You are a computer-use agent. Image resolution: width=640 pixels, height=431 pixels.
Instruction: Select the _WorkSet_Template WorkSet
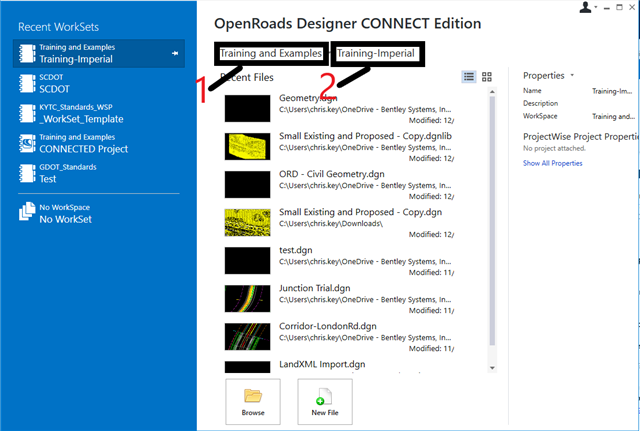point(99,113)
